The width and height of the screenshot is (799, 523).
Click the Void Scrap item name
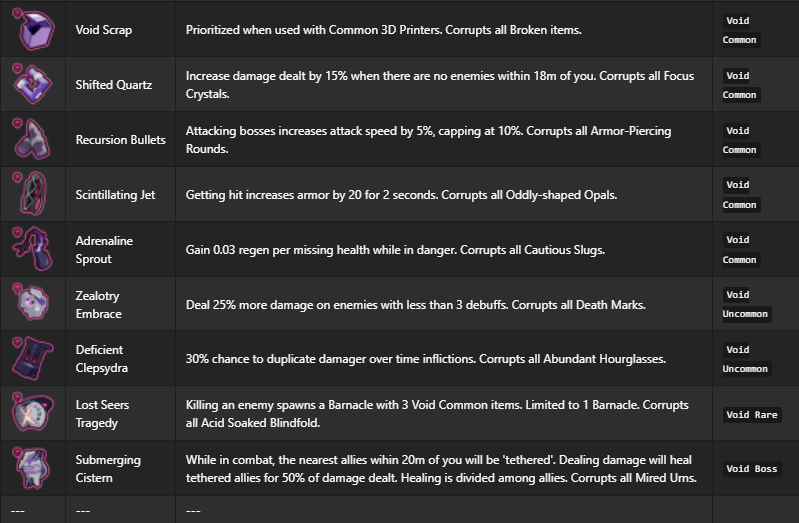pyautogui.click(x=104, y=30)
